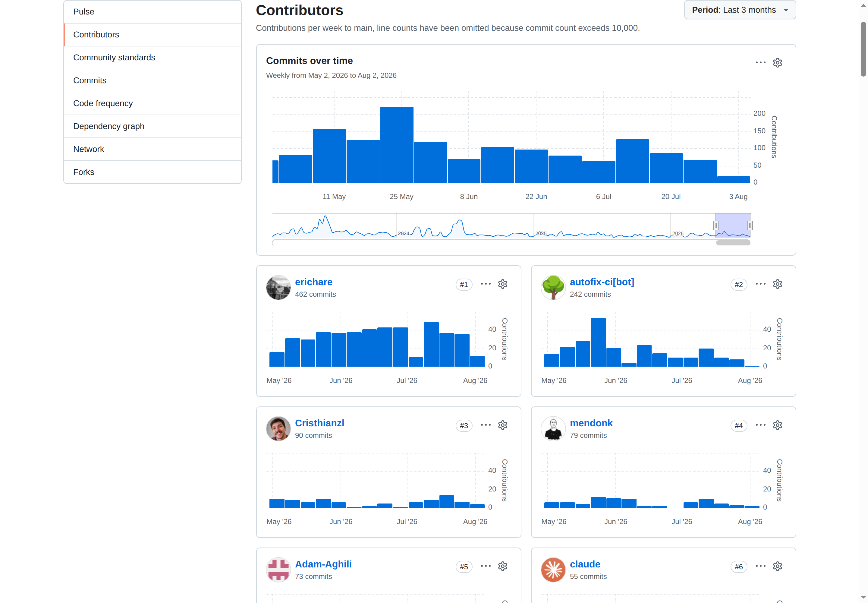Click the scroll-up arrow of page scrollbar
Screen dimensions: 868x603
pyautogui.click(x=863, y=5)
